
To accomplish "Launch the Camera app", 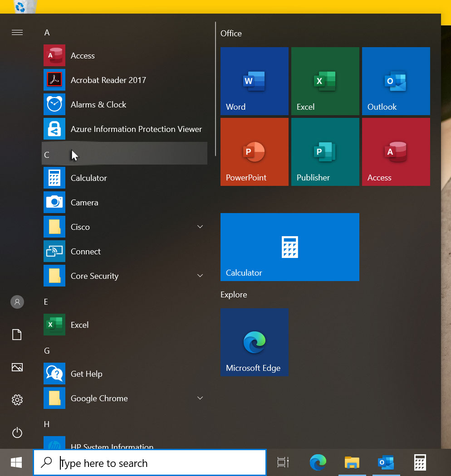I will 84,203.
